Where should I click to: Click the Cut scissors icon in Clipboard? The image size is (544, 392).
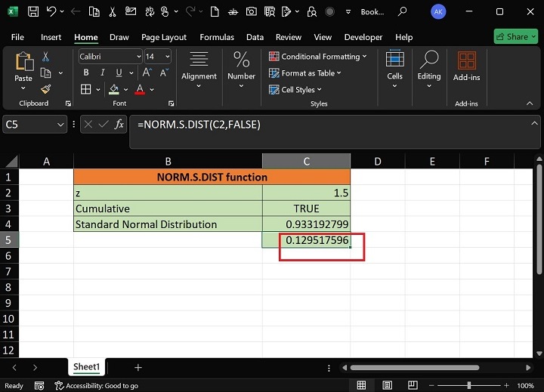click(x=45, y=57)
